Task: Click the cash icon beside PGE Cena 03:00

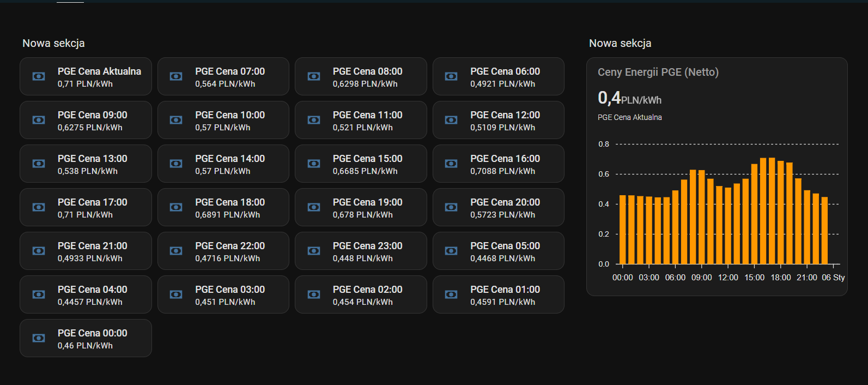Action: tap(176, 294)
